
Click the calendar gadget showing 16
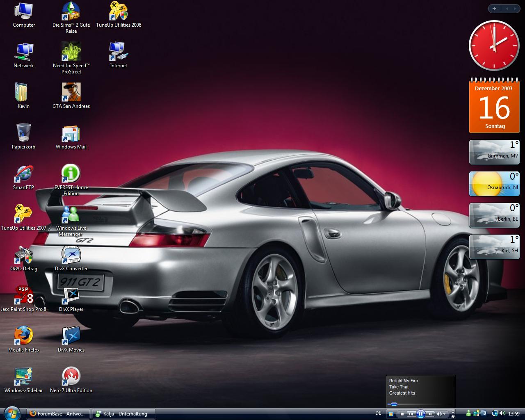pos(495,105)
